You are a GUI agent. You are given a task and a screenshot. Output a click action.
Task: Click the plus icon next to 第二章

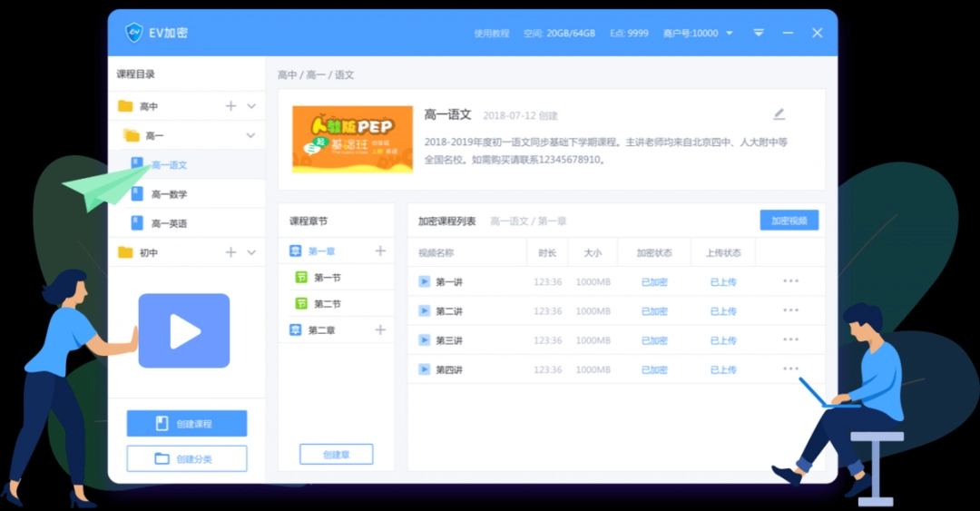380,330
